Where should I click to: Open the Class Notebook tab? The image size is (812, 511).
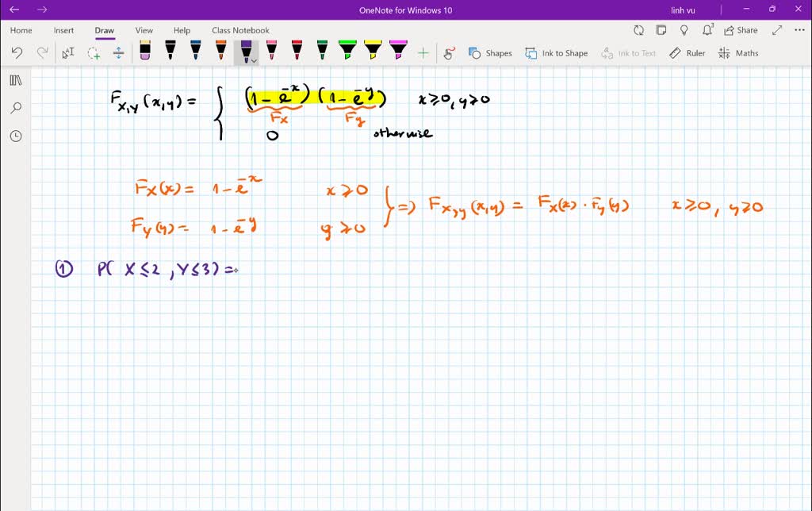click(240, 30)
